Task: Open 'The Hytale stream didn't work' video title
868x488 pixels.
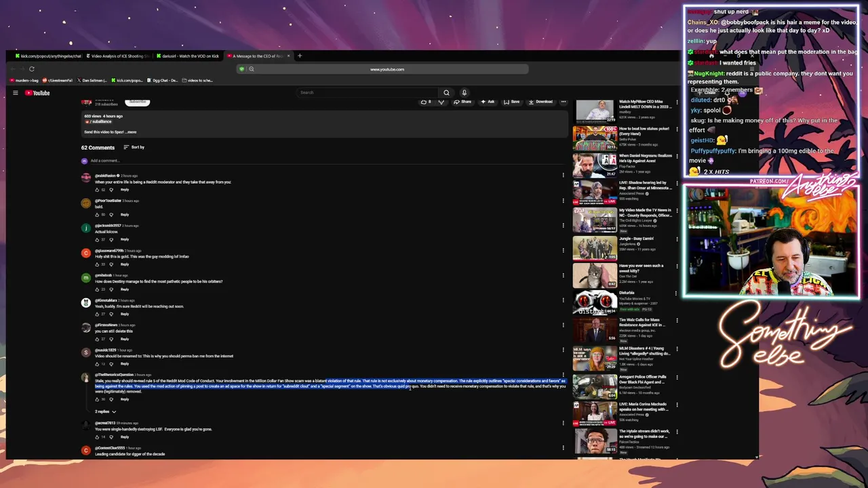Action: (644, 434)
